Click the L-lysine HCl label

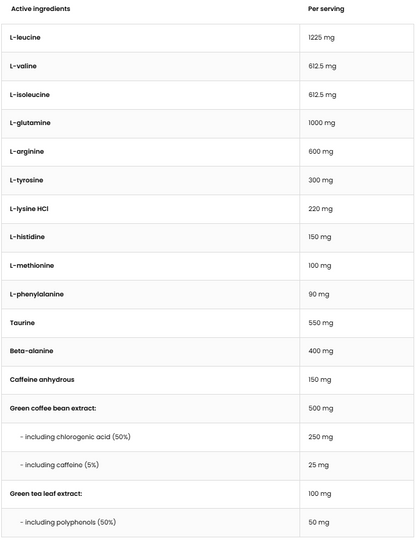tap(29, 209)
